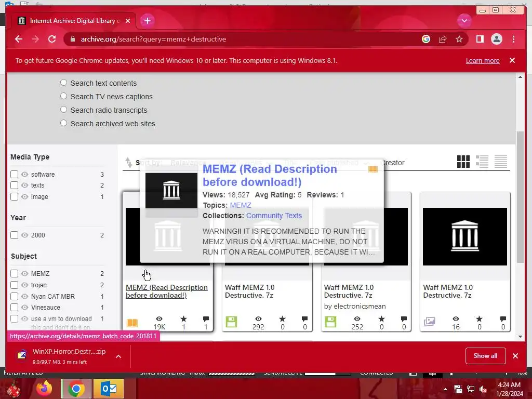Viewport: 532px width, 399px height.
Task: Toggle the Chrome side panel icon
Action: tap(480, 39)
